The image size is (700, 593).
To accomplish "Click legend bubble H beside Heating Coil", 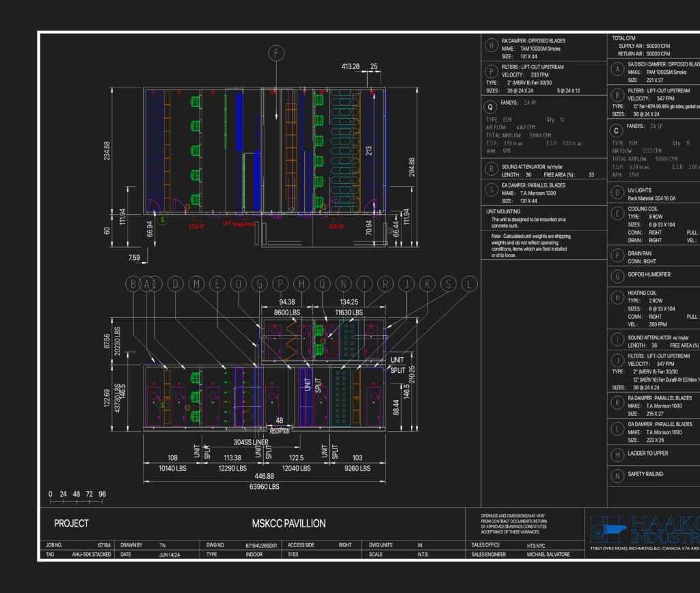I will (617, 298).
